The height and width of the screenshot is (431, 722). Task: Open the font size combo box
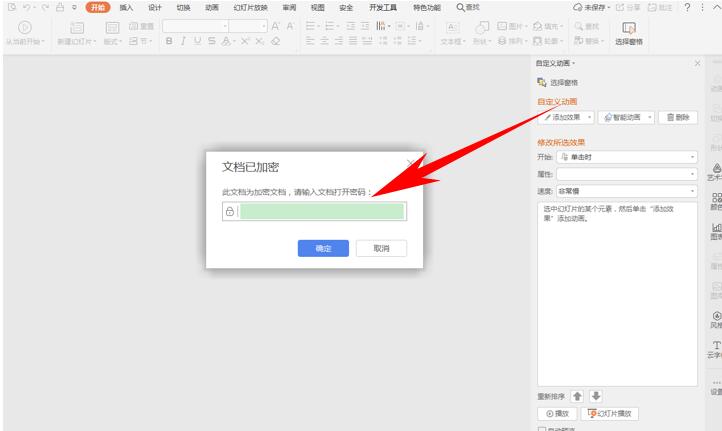tap(248, 26)
